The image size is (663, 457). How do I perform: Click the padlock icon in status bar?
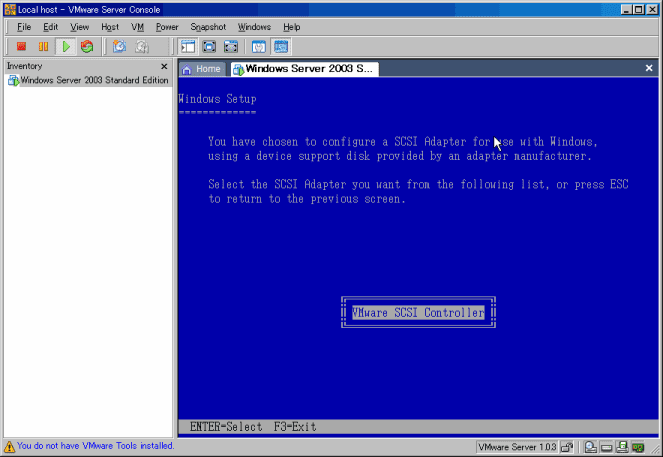[567, 447]
